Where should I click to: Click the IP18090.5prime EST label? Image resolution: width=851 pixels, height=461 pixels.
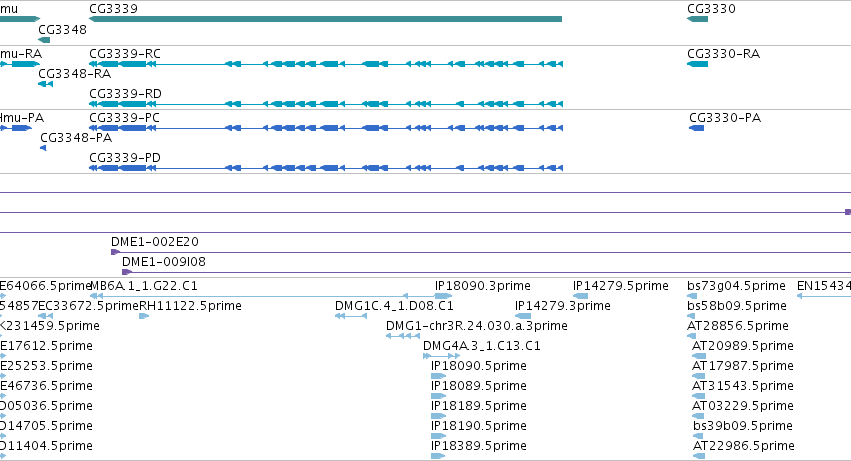pyautogui.click(x=479, y=366)
